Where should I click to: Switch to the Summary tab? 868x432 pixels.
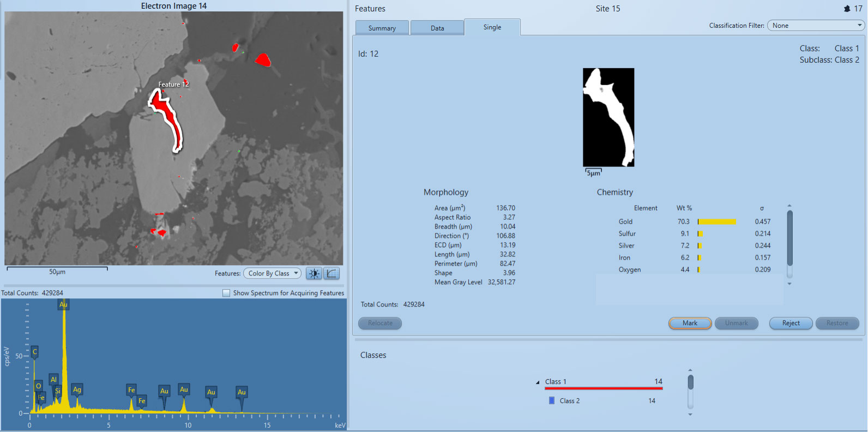click(x=382, y=28)
